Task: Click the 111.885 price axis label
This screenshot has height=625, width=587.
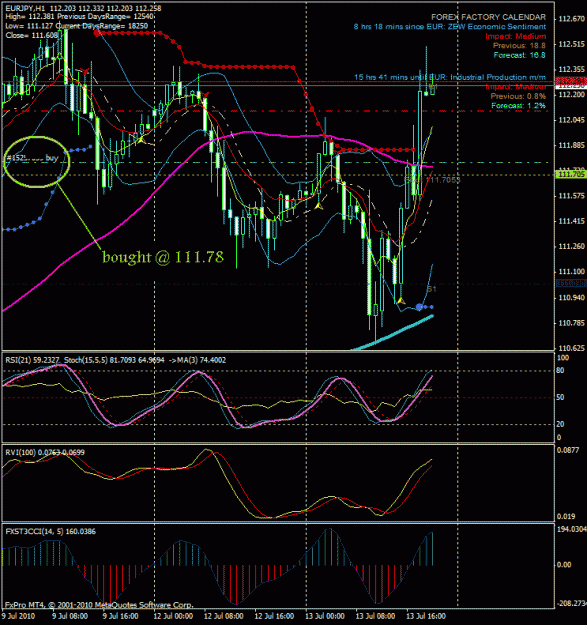Action: tap(572, 145)
